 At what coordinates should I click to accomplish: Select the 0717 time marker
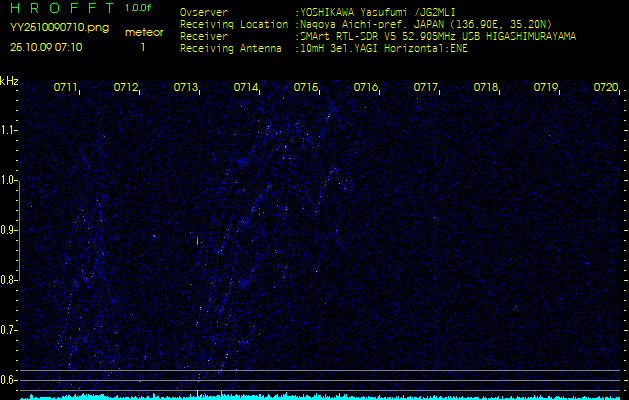coord(426,88)
